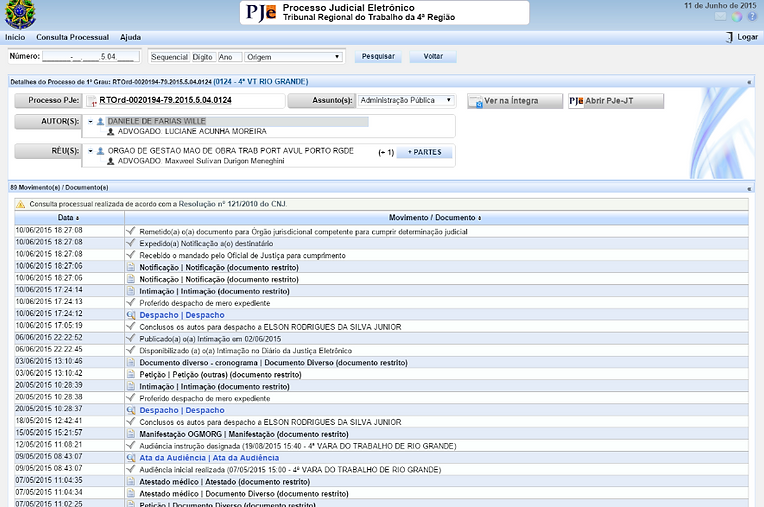Open the Ata da Audiência | Ata da Audiência link
The image size is (764, 507).
(209, 458)
